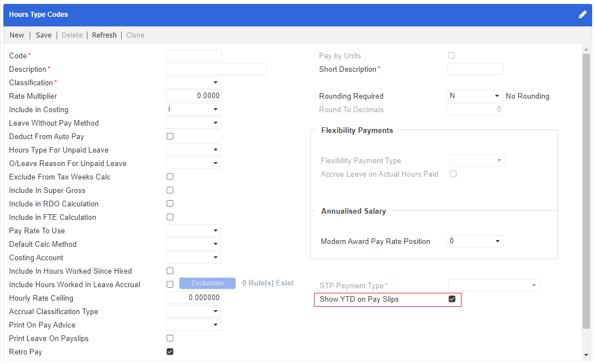Disable Show YTD on Pay Slips
Image resolution: width=595 pixels, height=364 pixels.
point(452,299)
